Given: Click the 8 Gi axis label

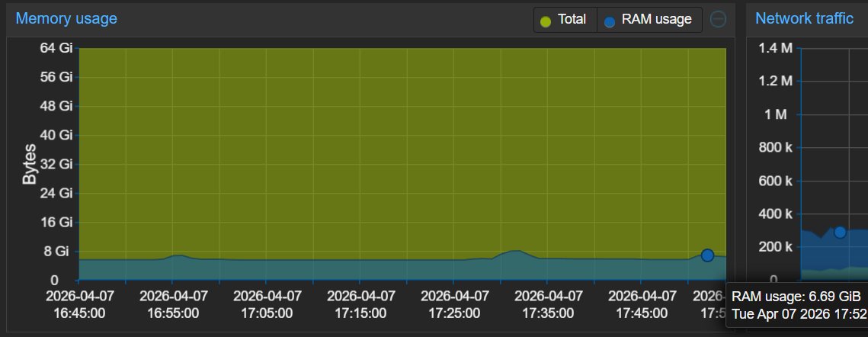Looking at the screenshot, I should (56, 251).
